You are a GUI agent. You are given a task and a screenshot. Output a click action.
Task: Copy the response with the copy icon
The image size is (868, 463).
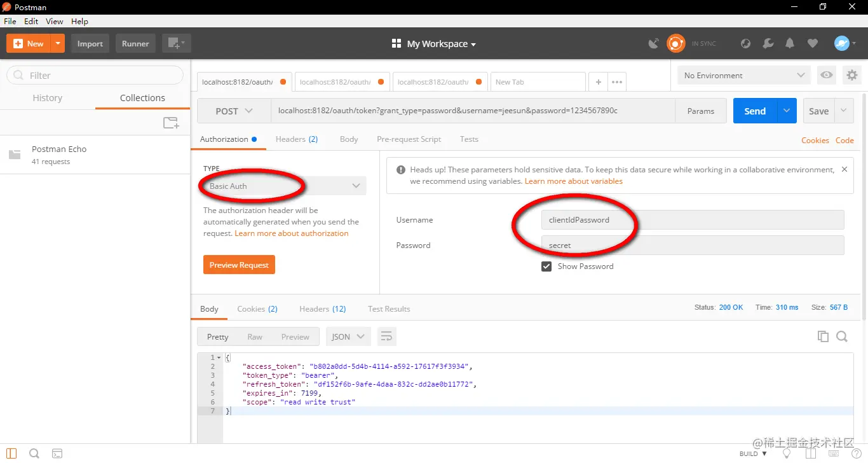tap(823, 336)
